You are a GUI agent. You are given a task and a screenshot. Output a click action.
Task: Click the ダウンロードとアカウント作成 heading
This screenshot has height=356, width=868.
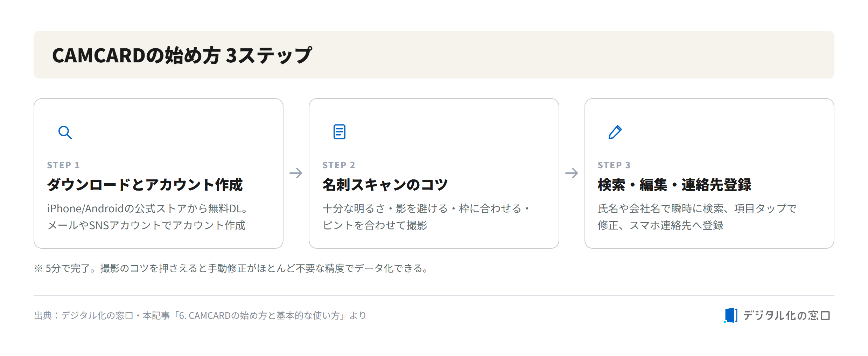[x=145, y=185]
